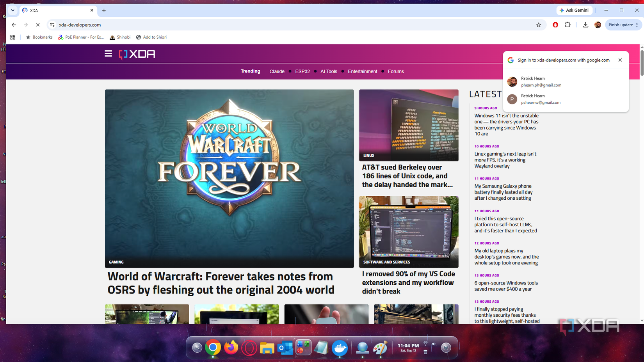The width and height of the screenshot is (644, 362).
Task: Open Notepad from the dock
Action: point(321,347)
